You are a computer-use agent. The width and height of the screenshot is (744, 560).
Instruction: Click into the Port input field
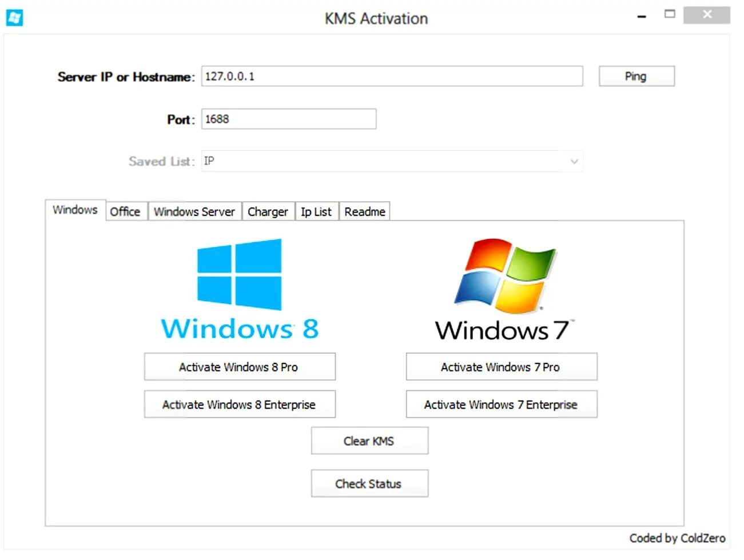click(x=289, y=119)
